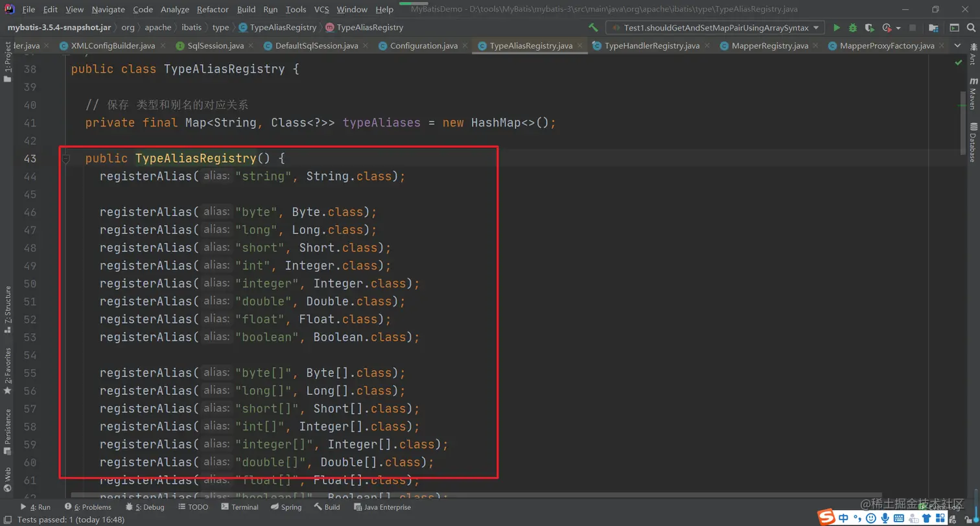Open the Database side panel
980x526 pixels.
click(x=973, y=141)
